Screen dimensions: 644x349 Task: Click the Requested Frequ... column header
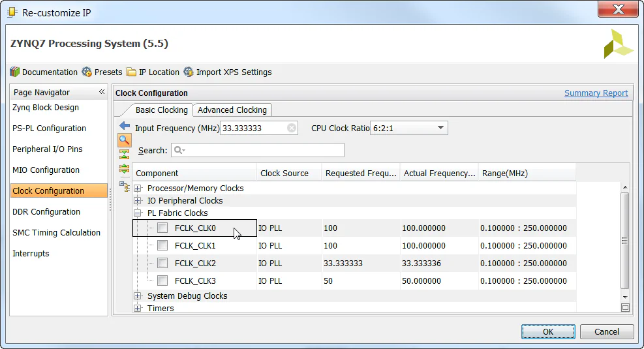pos(361,174)
